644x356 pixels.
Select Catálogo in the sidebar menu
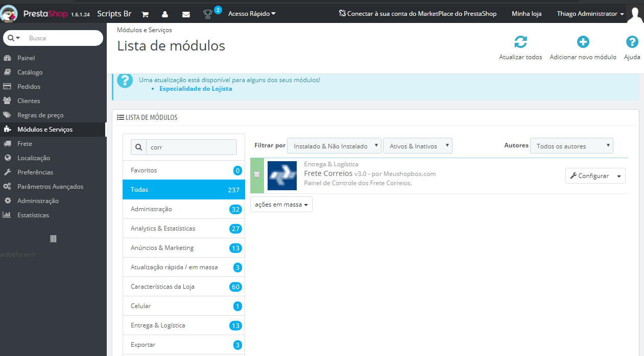[x=30, y=72]
